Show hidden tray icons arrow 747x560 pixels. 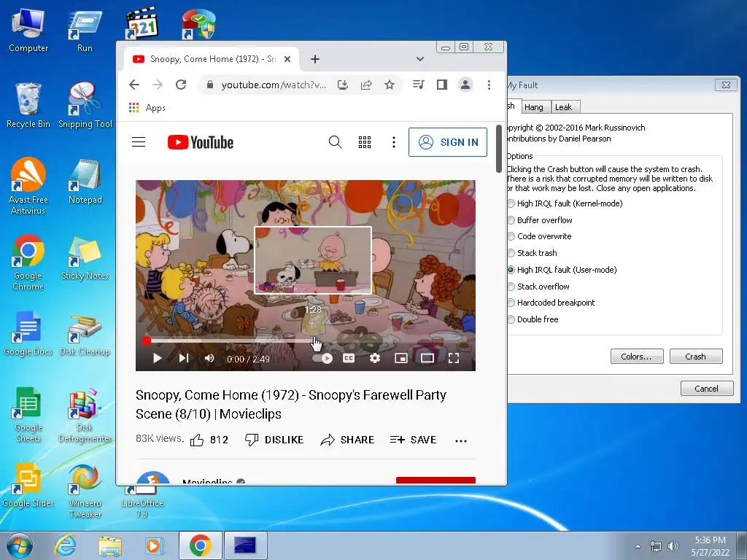click(638, 546)
